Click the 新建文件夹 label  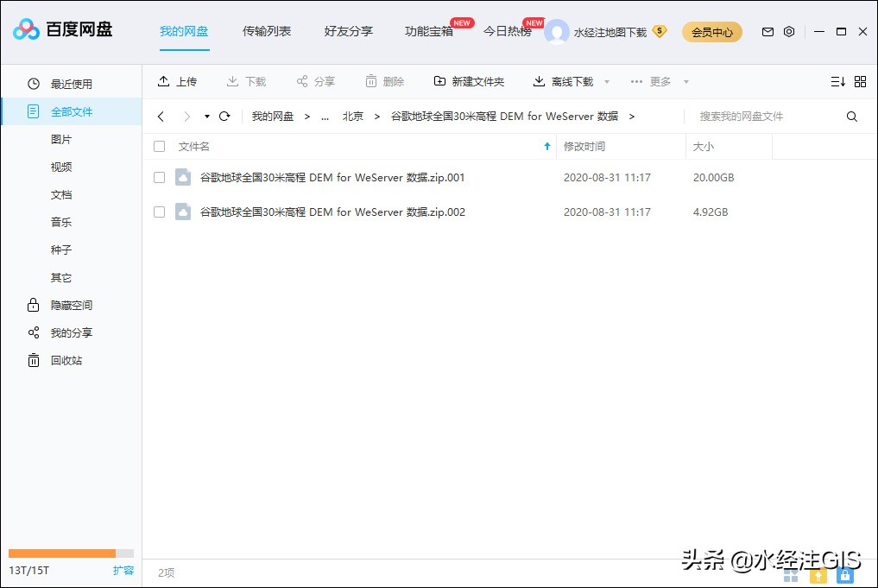tap(478, 82)
